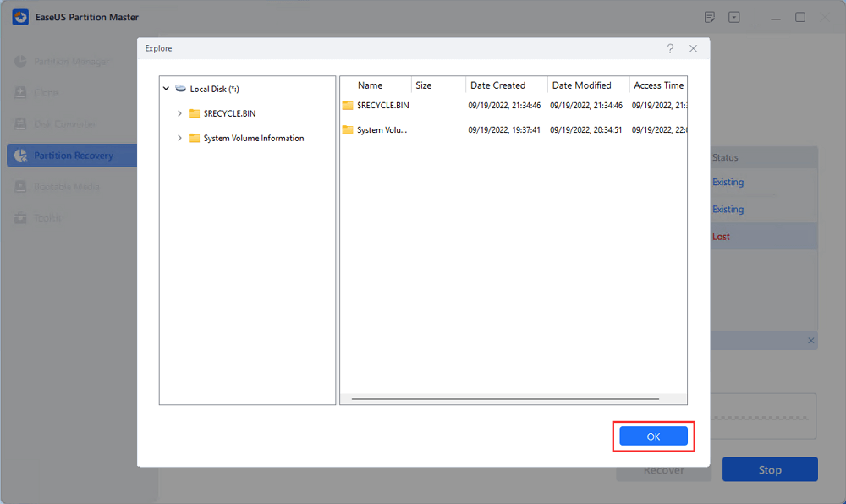
Task: Expand the System Volume Information node
Action: pos(179,138)
